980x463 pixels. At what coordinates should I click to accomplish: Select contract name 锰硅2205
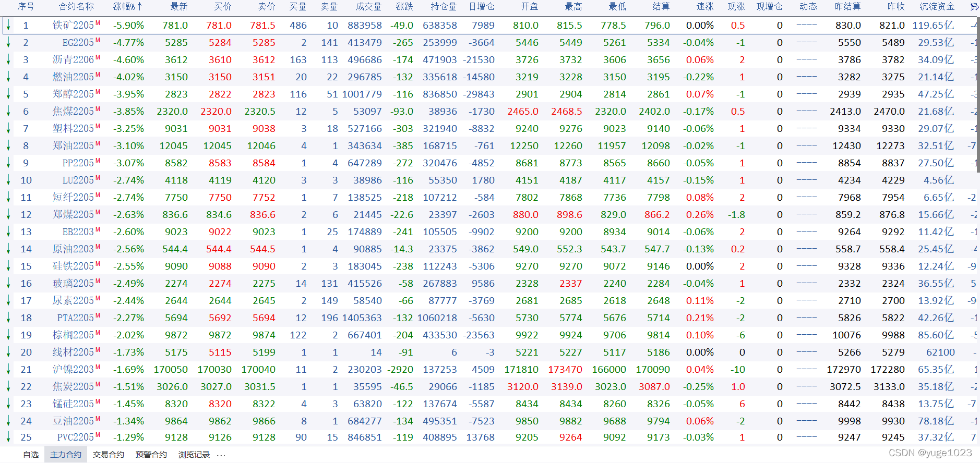coord(73,404)
